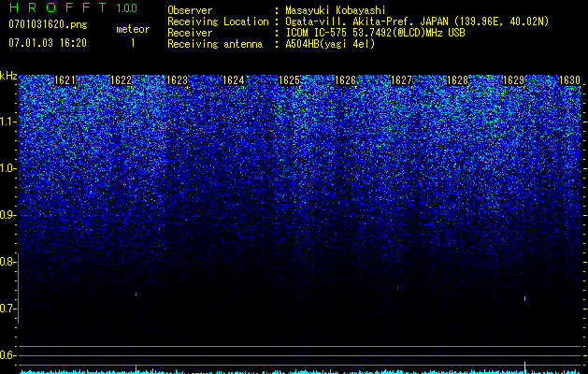Click the 1623 time marker
Viewport: 588px width, 374px height.
click(177, 80)
